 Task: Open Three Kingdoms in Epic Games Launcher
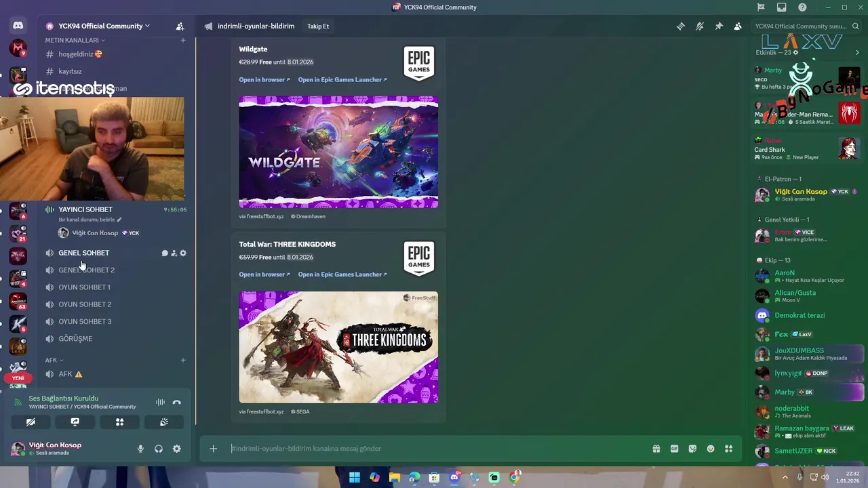(342, 274)
